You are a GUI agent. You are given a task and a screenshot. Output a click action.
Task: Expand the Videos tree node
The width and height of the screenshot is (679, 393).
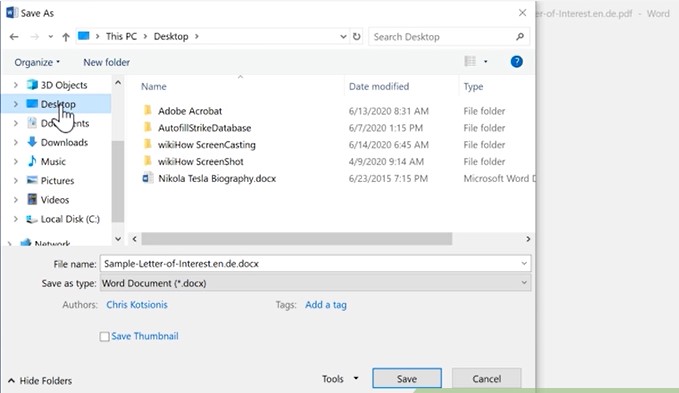pos(16,200)
